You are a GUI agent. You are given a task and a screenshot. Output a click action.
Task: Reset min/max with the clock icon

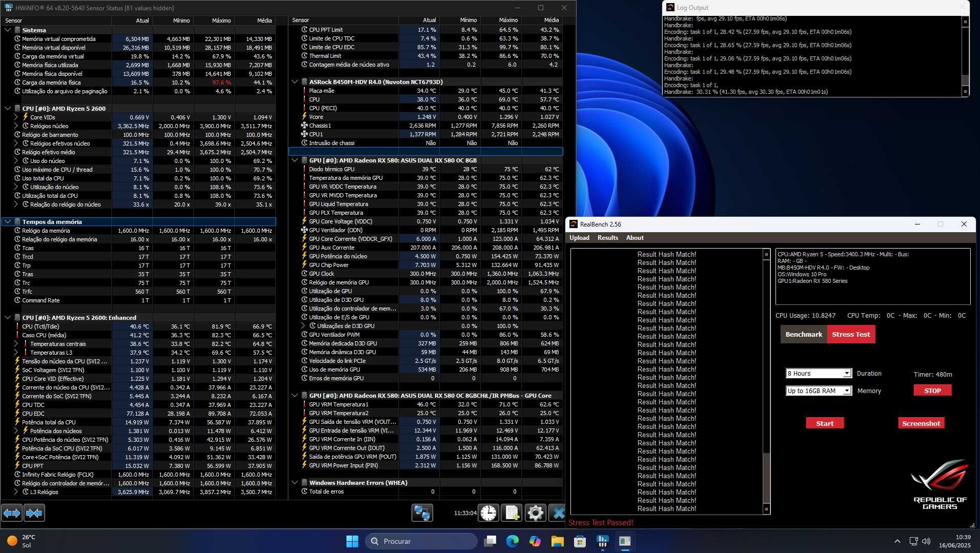(x=488, y=513)
